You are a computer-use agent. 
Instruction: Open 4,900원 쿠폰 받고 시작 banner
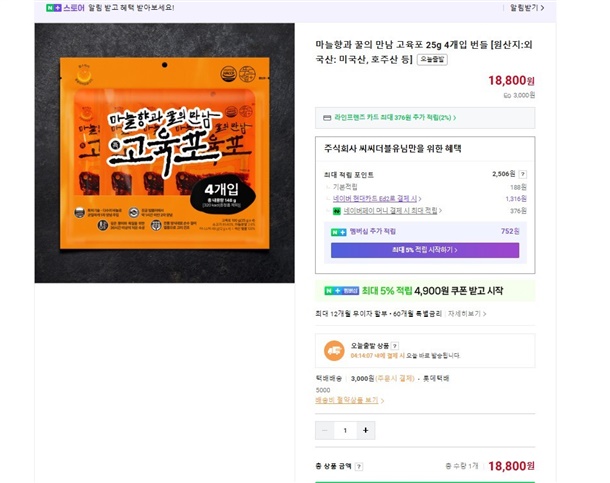(x=425, y=290)
